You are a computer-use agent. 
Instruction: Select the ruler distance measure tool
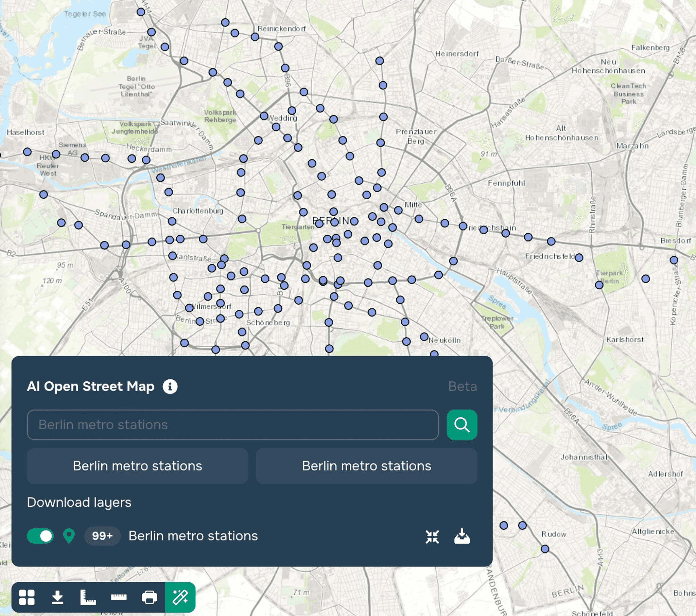click(119, 597)
